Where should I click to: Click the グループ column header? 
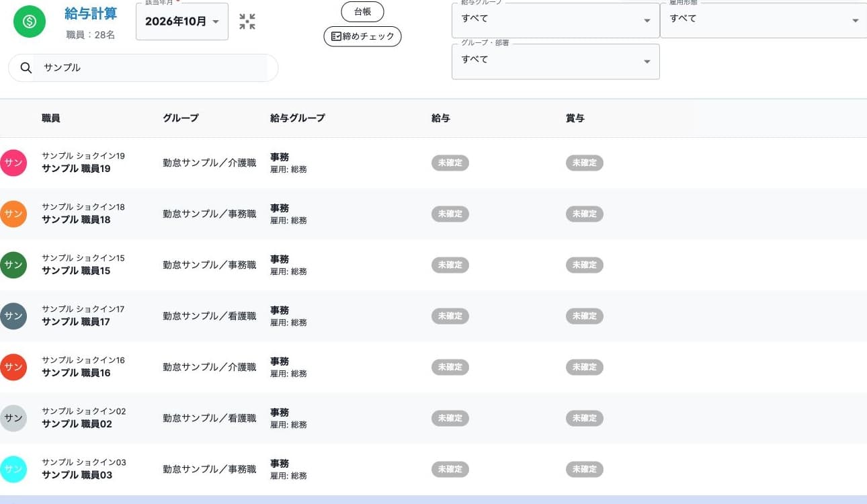click(181, 118)
